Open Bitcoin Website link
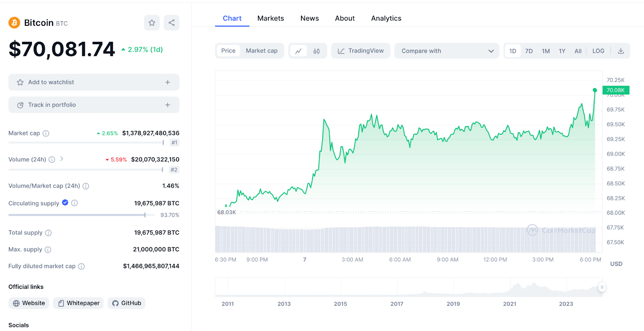Screen dimensions: 644x331 tap(29, 303)
